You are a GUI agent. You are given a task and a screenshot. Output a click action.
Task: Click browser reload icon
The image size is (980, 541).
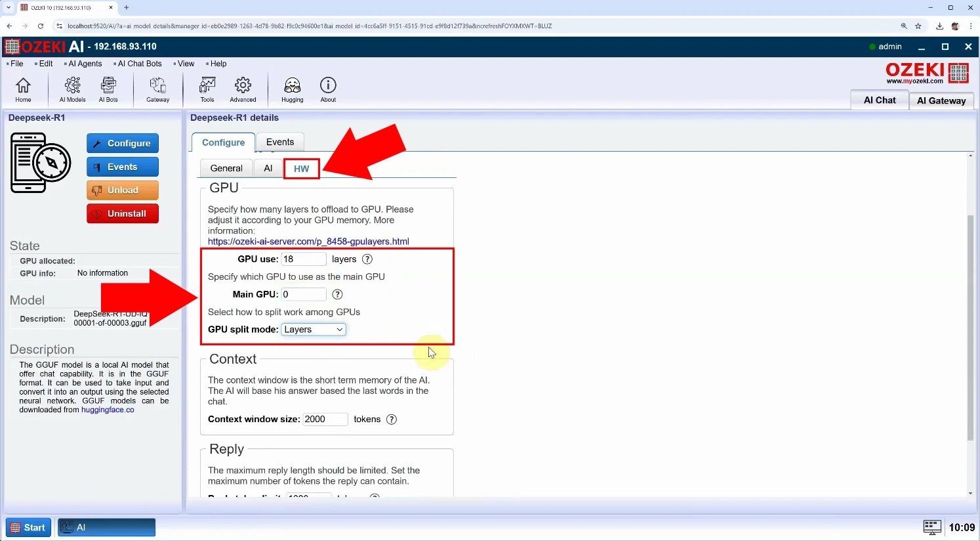tap(41, 26)
